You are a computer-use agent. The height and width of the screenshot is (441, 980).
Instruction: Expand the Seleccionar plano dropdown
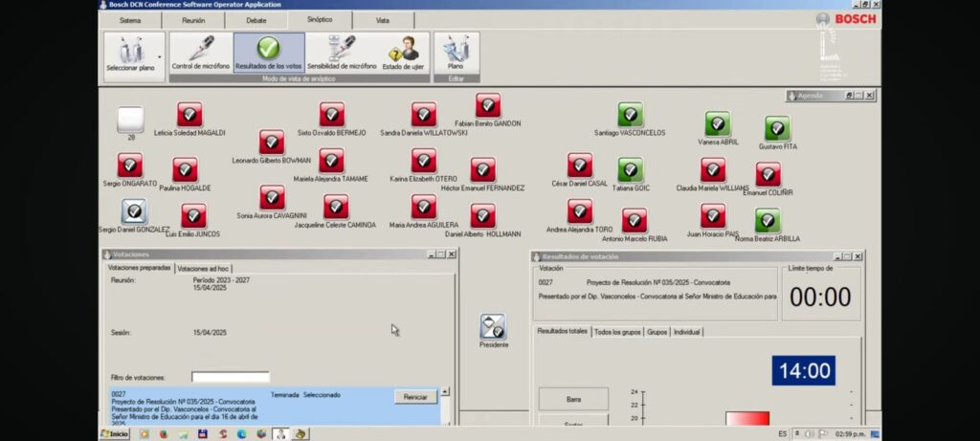160,44
